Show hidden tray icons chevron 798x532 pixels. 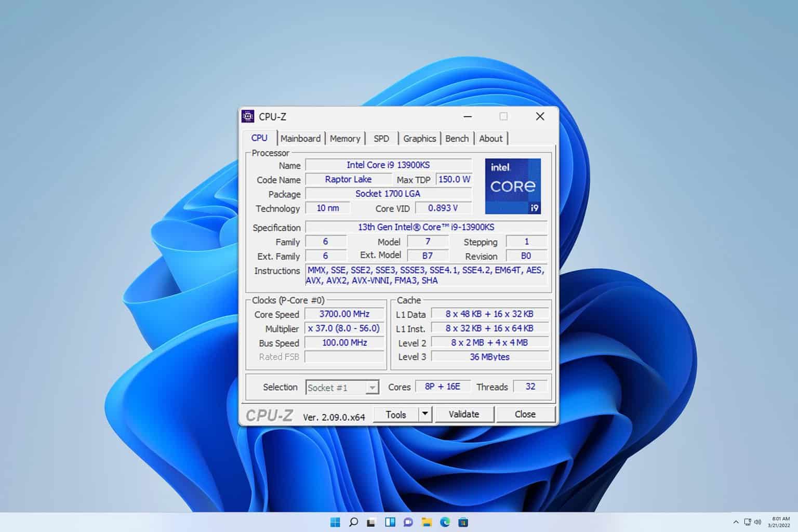click(x=736, y=522)
